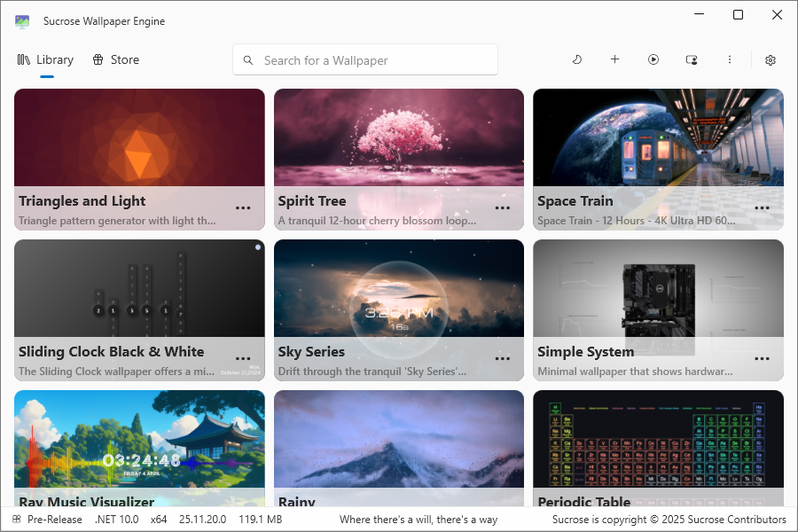The width and height of the screenshot is (798, 532).
Task: Switch to the Store tab
Action: click(115, 59)
